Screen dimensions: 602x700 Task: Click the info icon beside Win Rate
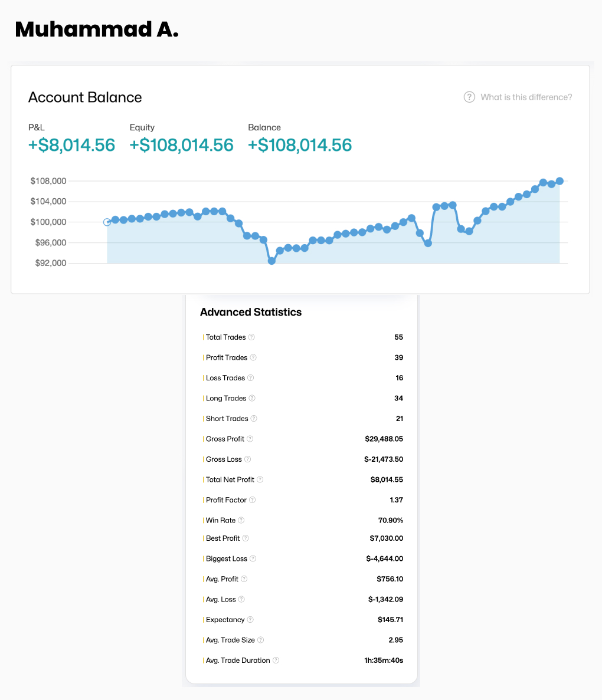[x=241, y=520]
